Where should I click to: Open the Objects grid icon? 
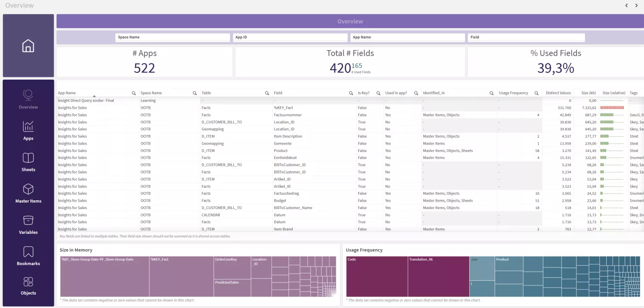click(28, 281)
